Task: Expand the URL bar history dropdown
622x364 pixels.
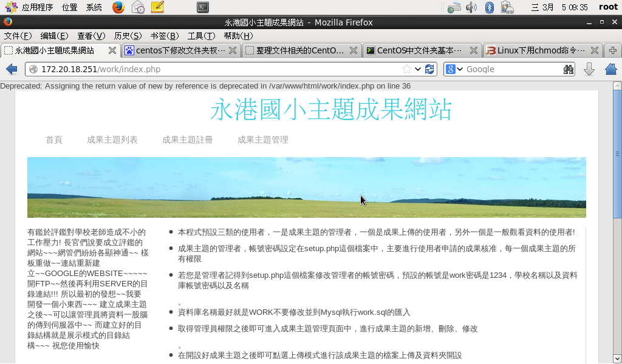Action: 418,69
